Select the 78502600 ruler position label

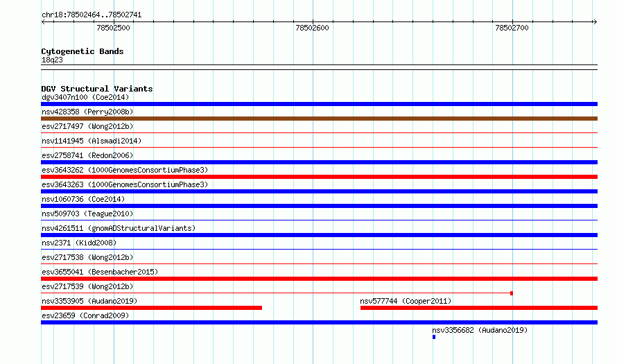[312, 28]
